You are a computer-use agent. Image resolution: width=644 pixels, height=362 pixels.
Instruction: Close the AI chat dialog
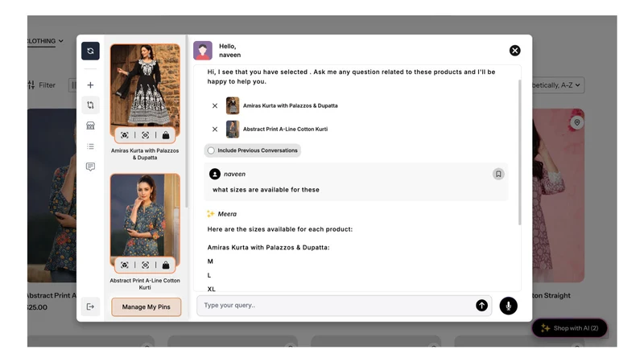pos(514,51)
